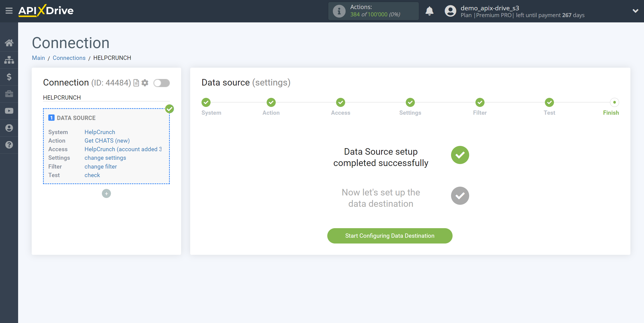Toggle the connection enable/disable switch
The height and width of the screenshot is (323, 644).
[162, 83]
